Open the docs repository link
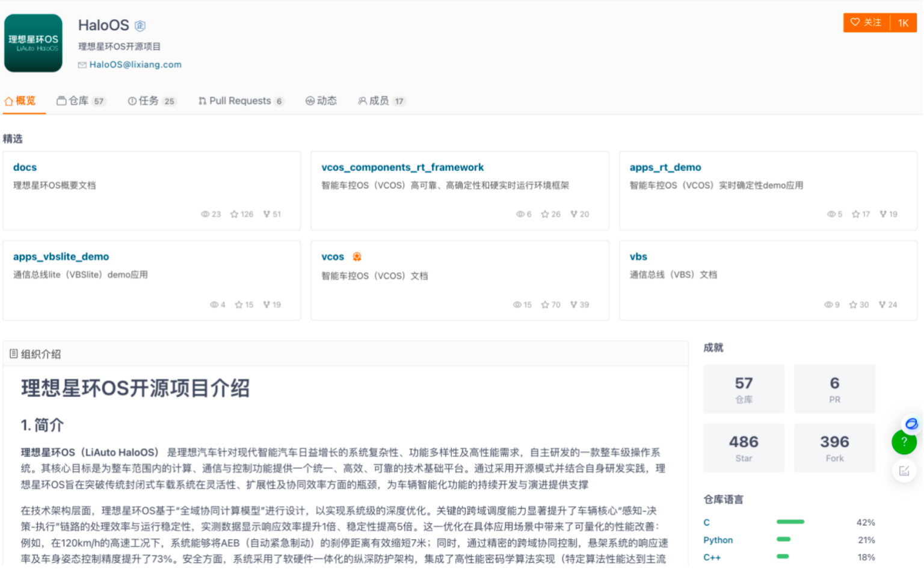The height and width of the screenshot is (585, 924). coord(25,167)
